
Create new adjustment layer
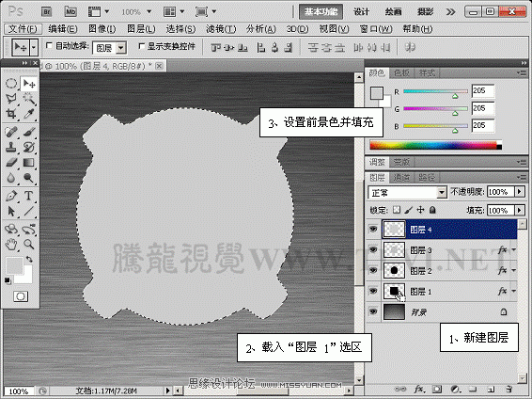coord(455,390)
